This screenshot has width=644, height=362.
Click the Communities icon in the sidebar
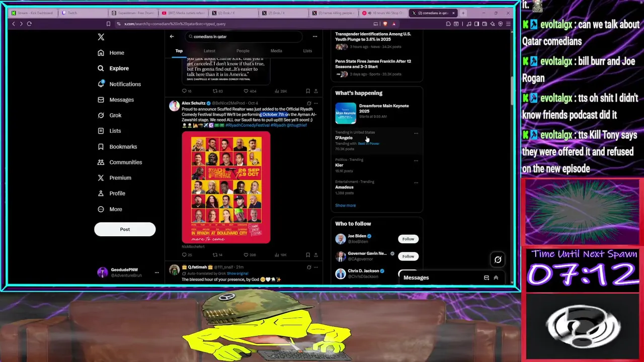(101, 162)
